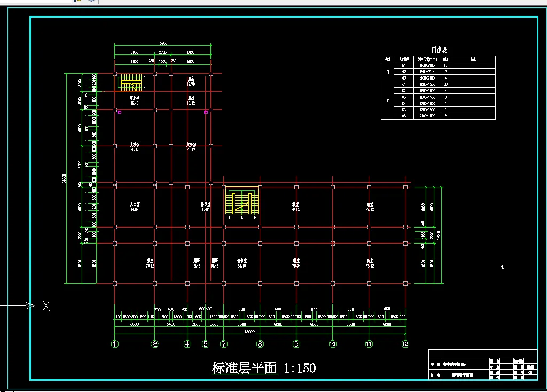Click axis bubble ⑫ at bottom right
This screenshot has width=547, height=392.
(406, 344)
